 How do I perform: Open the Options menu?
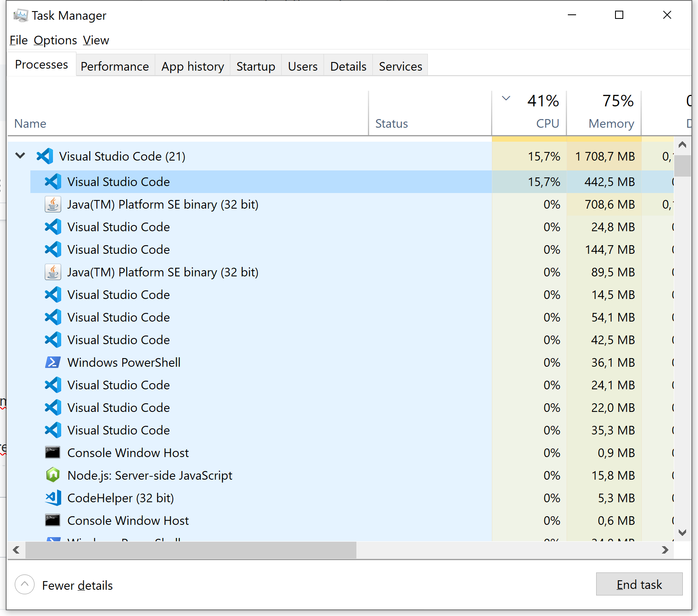[55, 40]
